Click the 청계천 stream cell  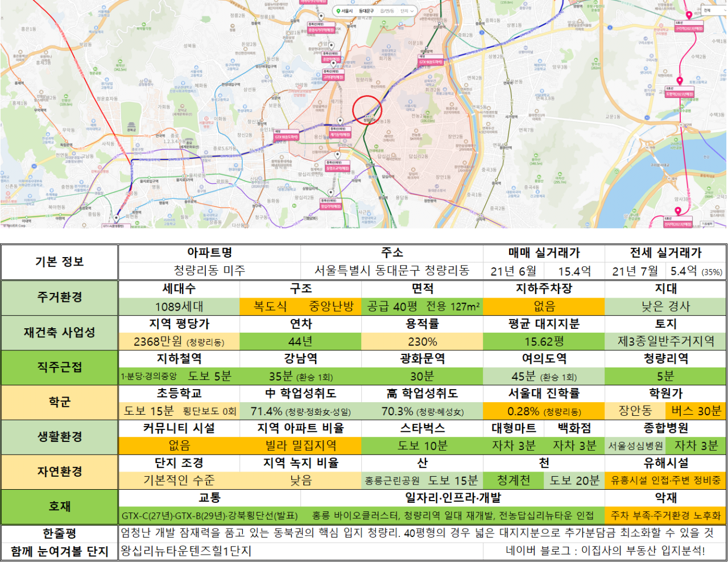tap(514, 481)
